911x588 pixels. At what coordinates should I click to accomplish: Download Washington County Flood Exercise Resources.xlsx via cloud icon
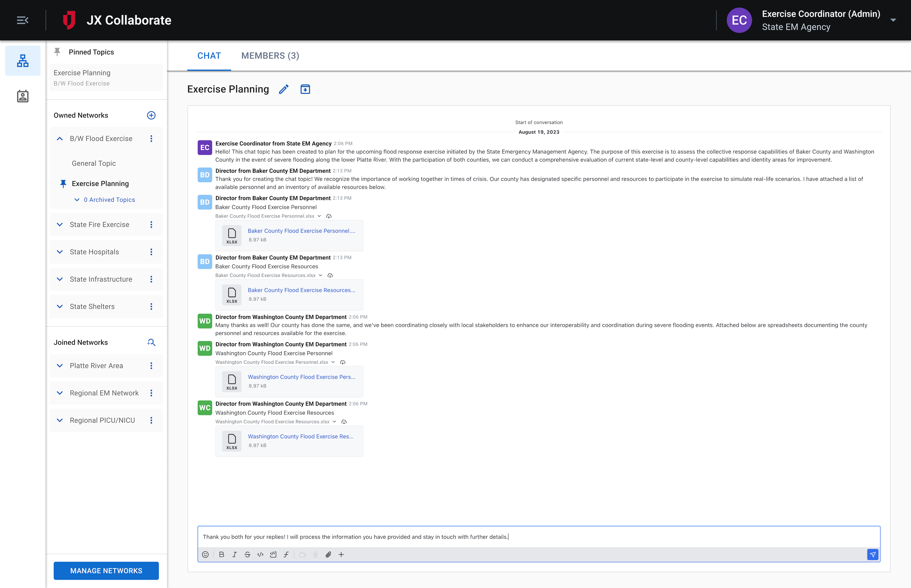point(344,422)
